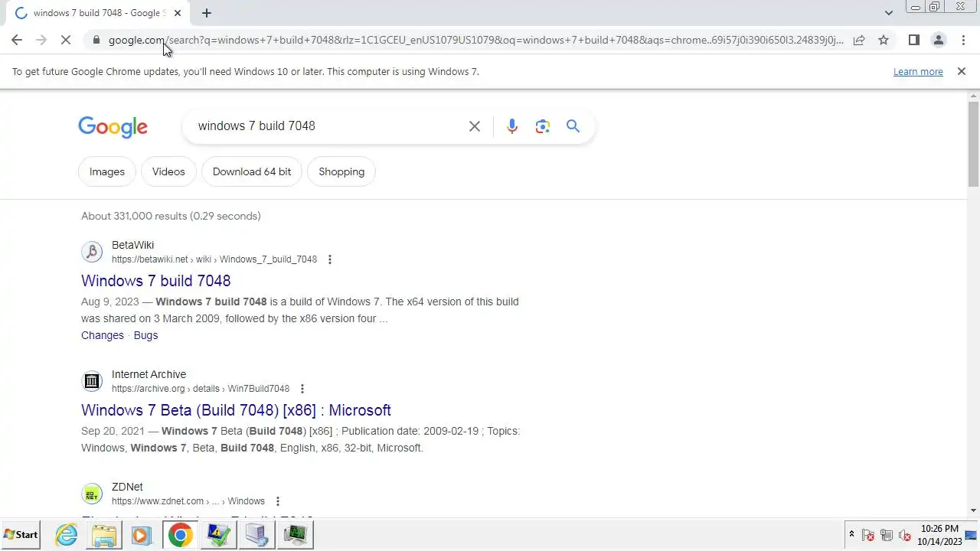Open the Changes sitelink

click(x=103, y=335)
